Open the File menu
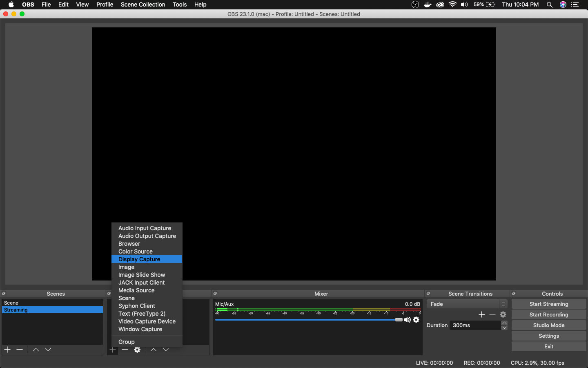Screen dimensions: 588x368 46,4
